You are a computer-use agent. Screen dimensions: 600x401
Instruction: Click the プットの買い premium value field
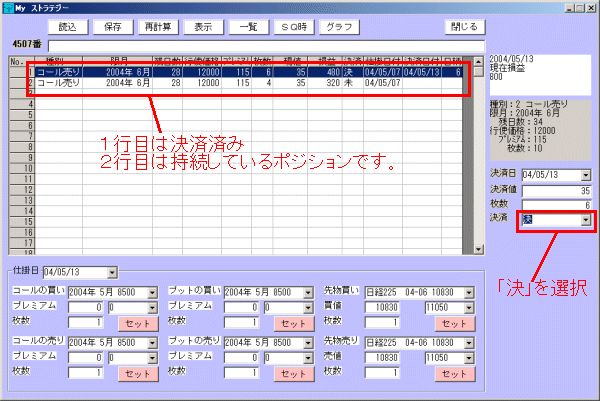(241, 307)
